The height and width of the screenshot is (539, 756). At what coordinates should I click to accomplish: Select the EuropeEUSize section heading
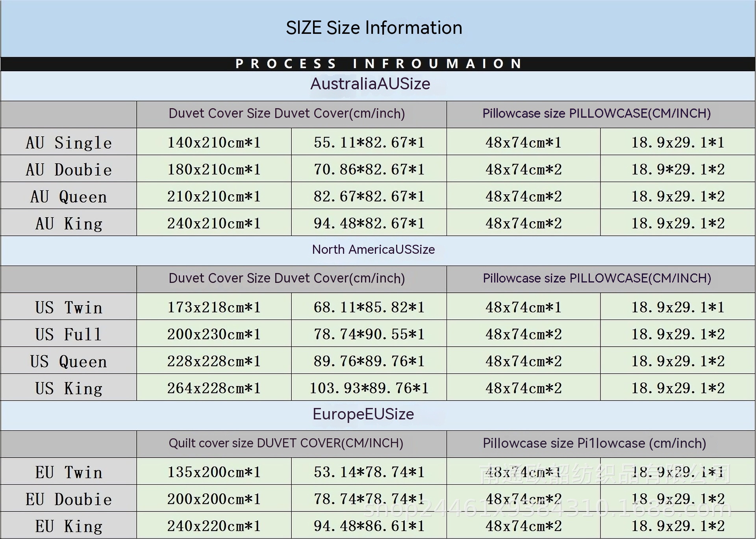tap(363, 414)
